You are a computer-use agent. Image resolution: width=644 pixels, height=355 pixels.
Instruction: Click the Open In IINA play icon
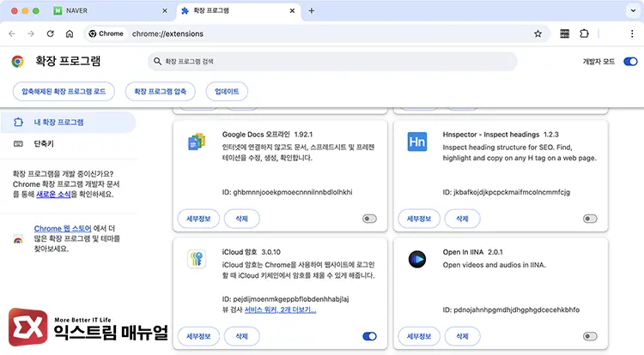416,259
